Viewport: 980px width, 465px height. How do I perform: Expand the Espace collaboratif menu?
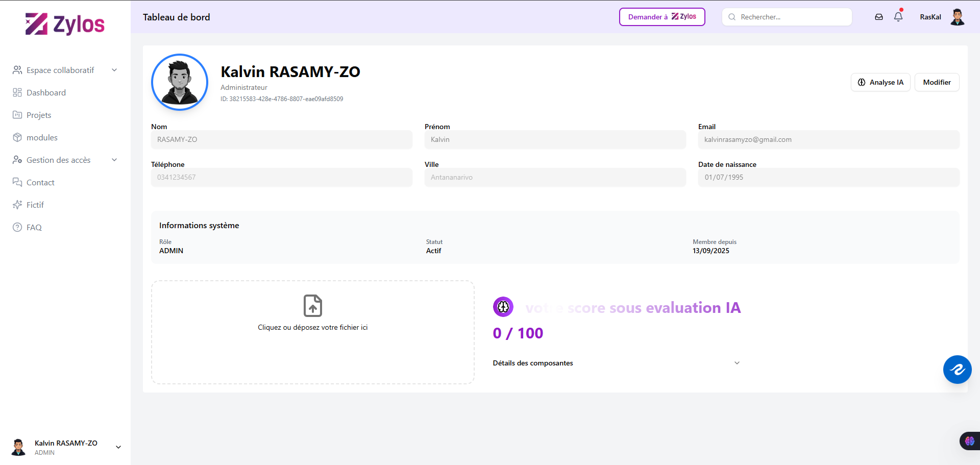pos(114,70)
